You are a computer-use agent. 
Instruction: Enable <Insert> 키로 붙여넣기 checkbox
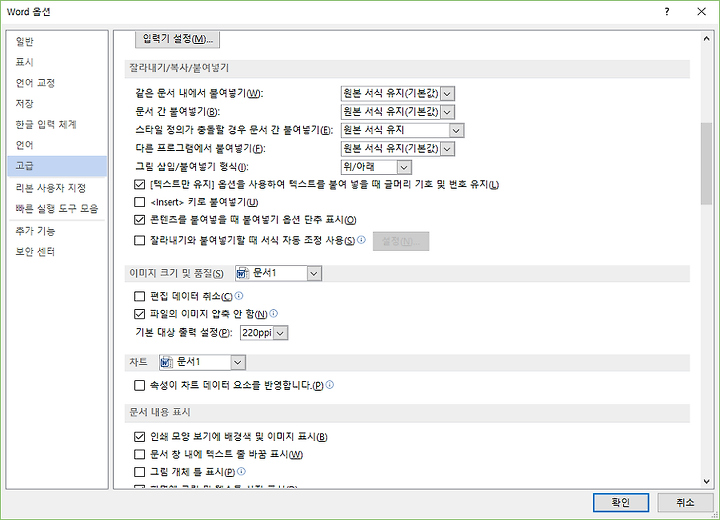(x=139, y=202)
